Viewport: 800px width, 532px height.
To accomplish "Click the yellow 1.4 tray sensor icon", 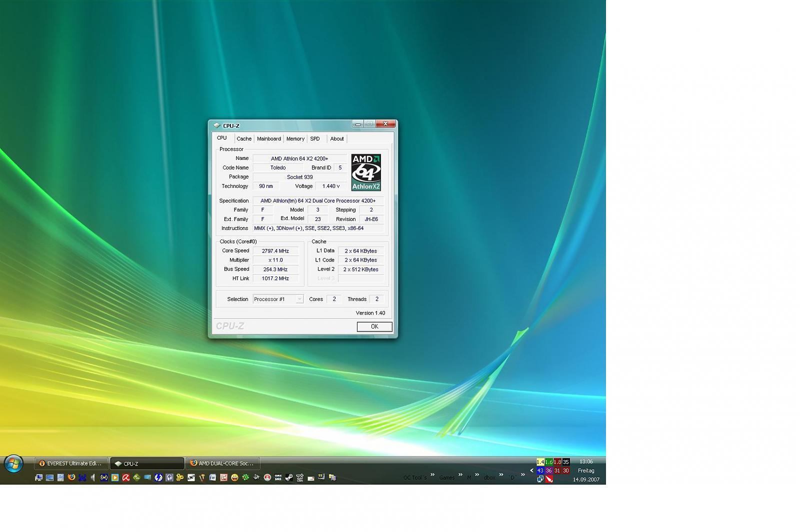I will coord(540,462).
